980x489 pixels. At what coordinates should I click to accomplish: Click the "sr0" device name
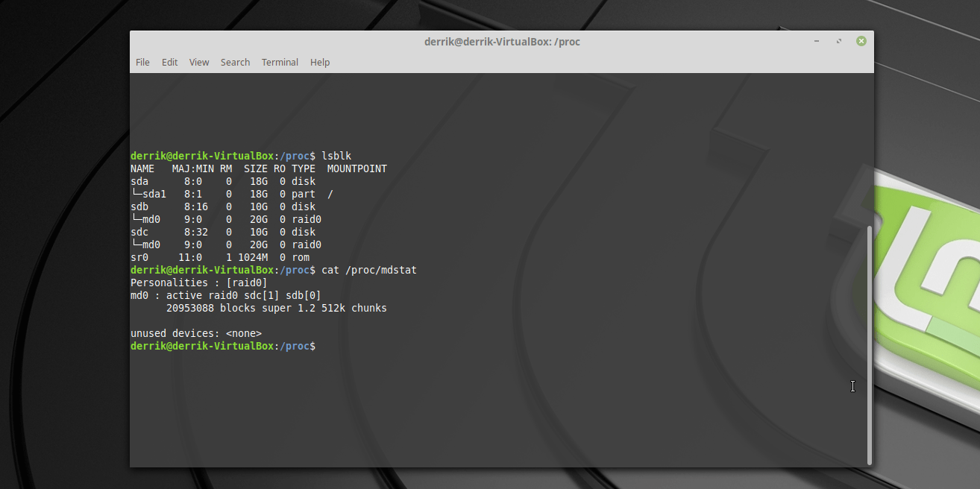pos(139,257)
